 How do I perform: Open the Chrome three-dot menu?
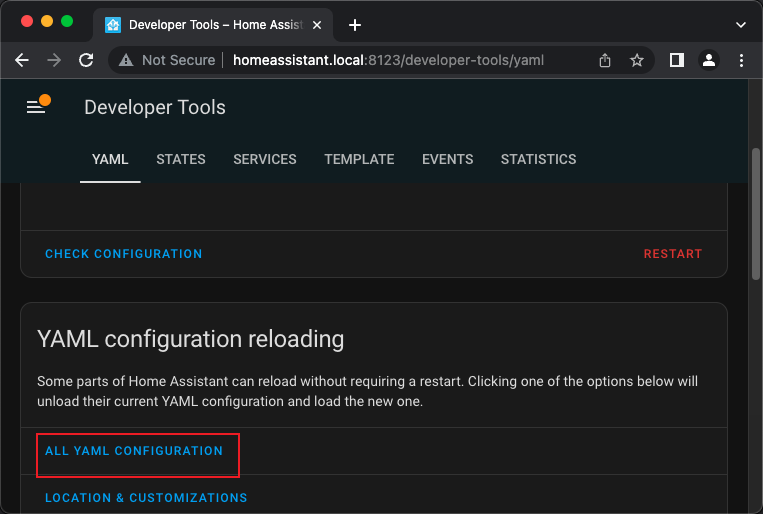[741, 60]
